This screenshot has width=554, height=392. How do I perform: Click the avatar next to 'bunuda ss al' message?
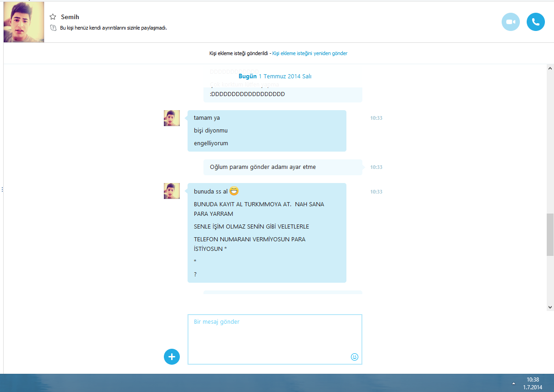172,191
